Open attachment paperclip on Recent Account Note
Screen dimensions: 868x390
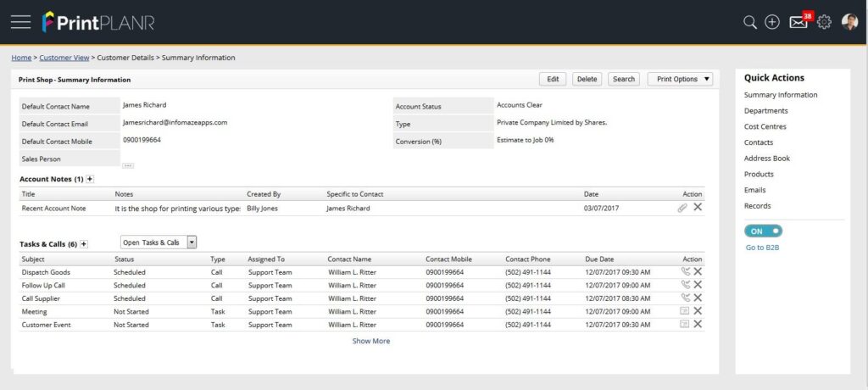682,208
